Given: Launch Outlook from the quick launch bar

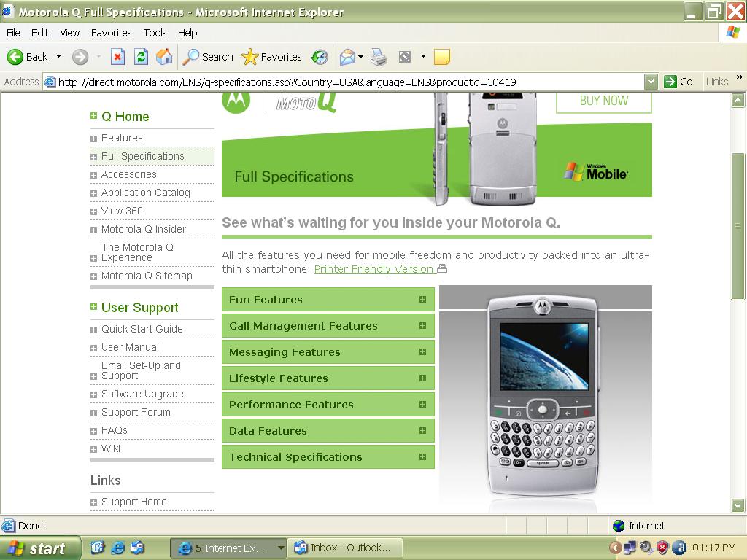Looking at the screenshot, I should click(x=138, y=548).
